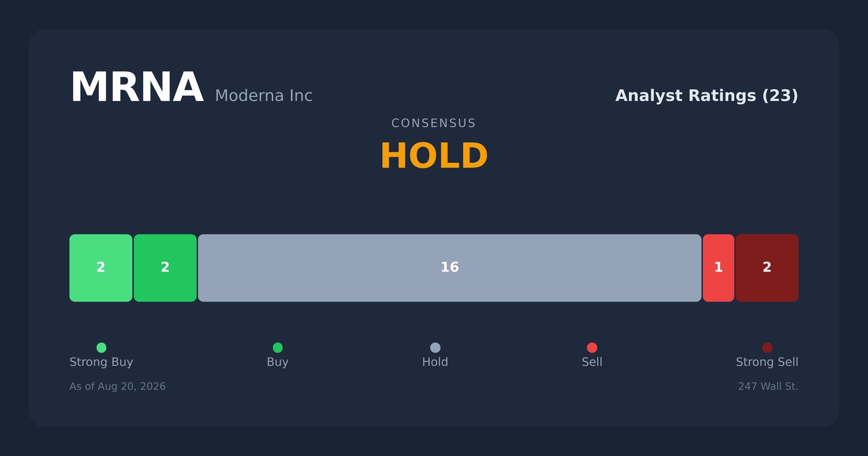This screenshot has height=456, width=868.
Task: Click the Strong Buy legend label
Action: click(101, 362)
